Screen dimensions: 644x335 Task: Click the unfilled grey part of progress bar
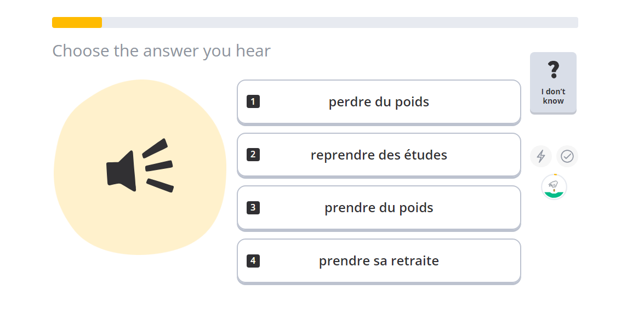(340, 22)
